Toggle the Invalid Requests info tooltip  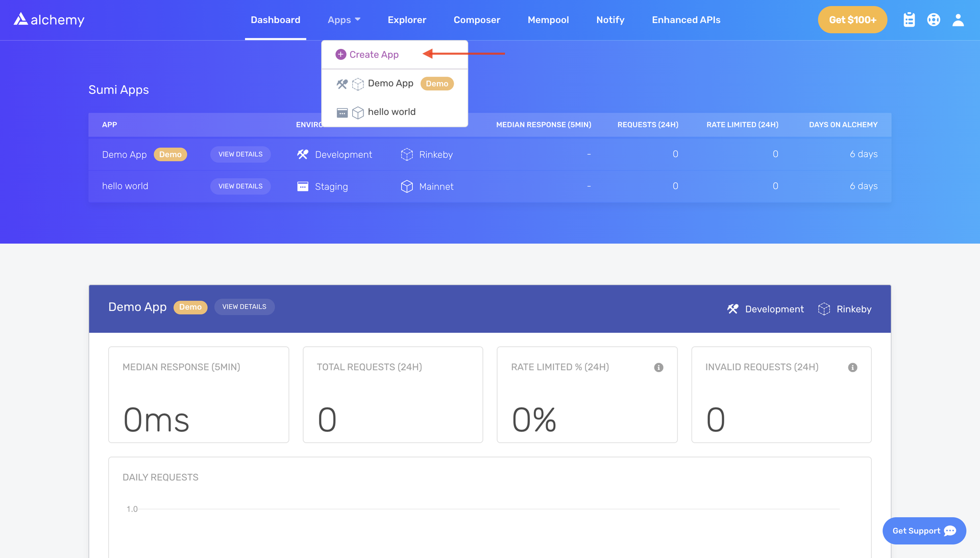(852, 368)
